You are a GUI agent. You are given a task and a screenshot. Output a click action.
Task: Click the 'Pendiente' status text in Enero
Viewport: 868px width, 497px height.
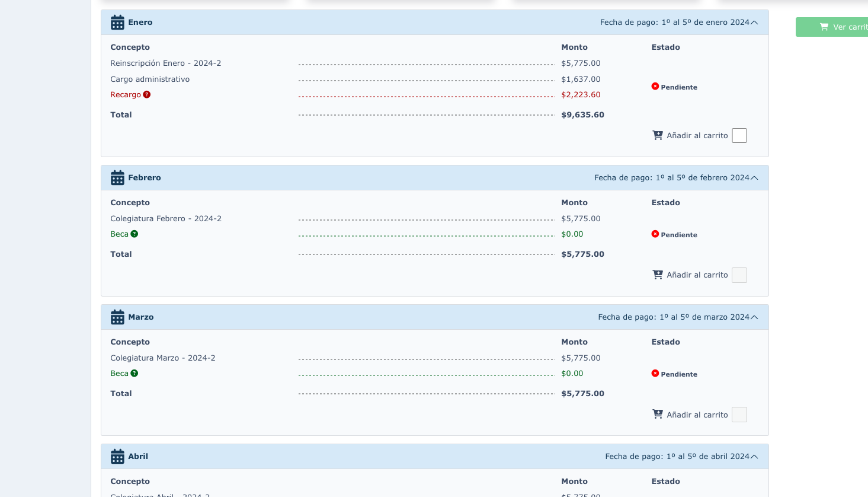(x=679, y=87)
